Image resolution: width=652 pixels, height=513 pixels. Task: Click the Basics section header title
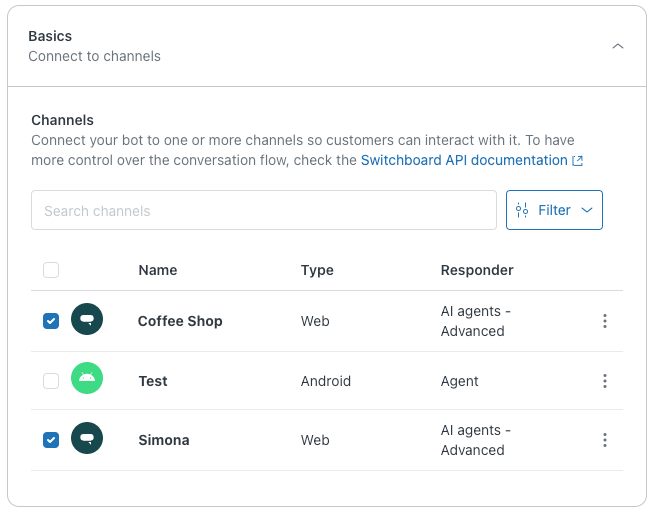pos(50,36)
